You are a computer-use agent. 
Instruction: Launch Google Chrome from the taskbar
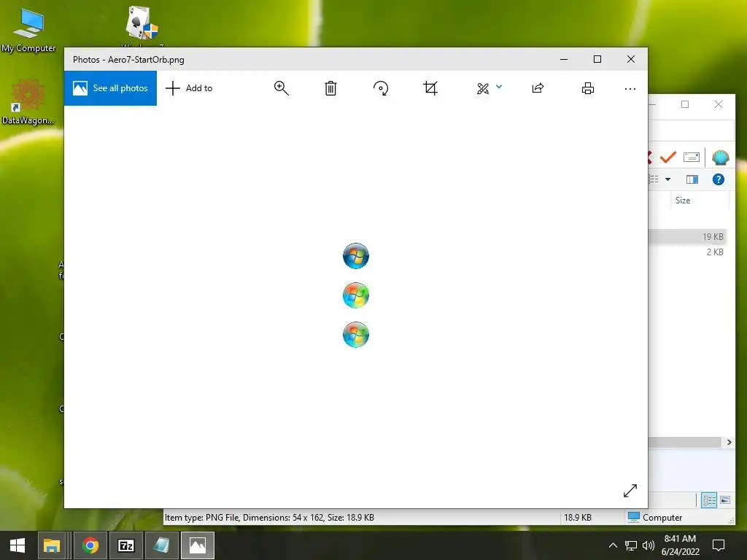pos(90,545)
